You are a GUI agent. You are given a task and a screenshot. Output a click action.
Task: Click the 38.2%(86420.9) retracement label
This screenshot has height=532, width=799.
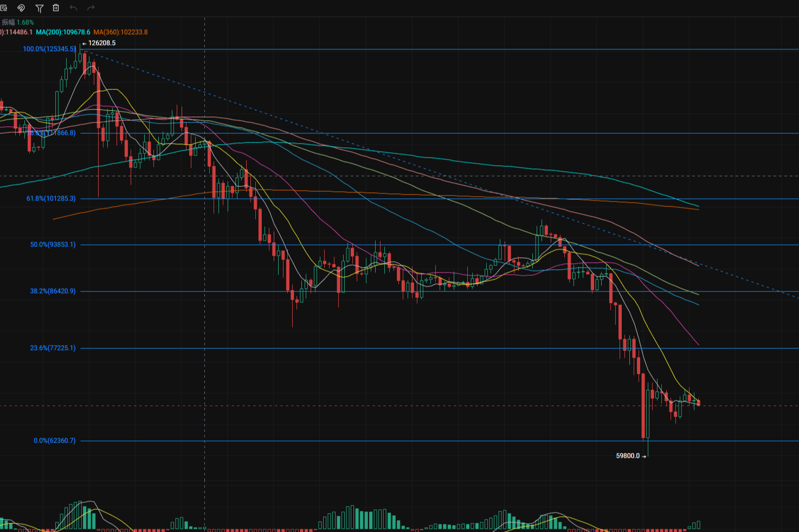[x=53, y=291]
